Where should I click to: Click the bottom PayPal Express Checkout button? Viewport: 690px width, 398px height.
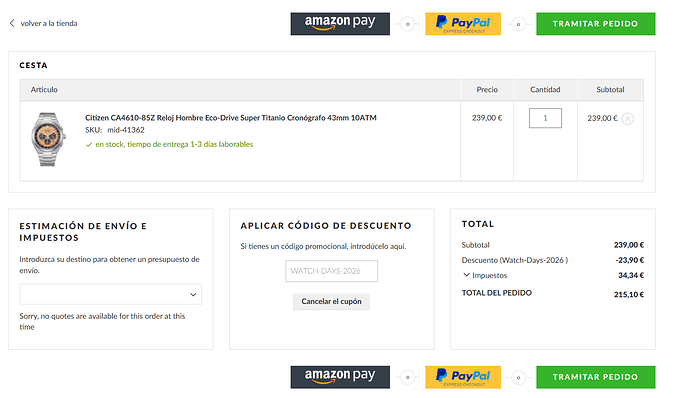point(463,377)
